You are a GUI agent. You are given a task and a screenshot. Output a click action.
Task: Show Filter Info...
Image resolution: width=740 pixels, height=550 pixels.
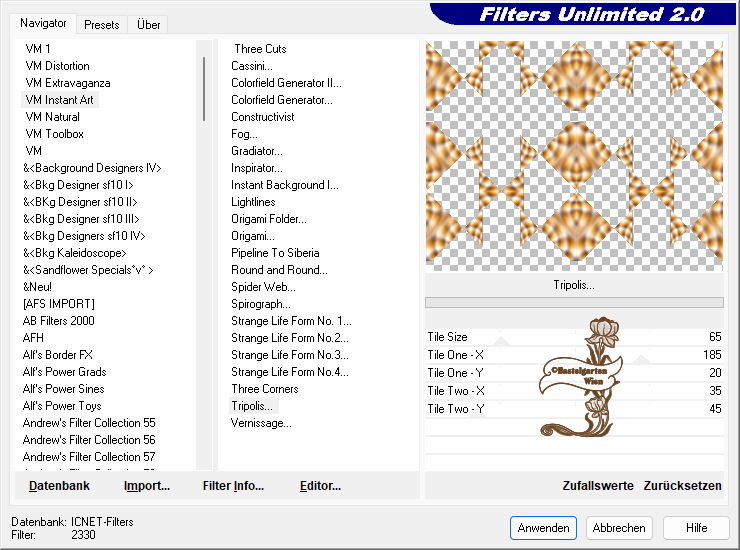pos(233,486)
